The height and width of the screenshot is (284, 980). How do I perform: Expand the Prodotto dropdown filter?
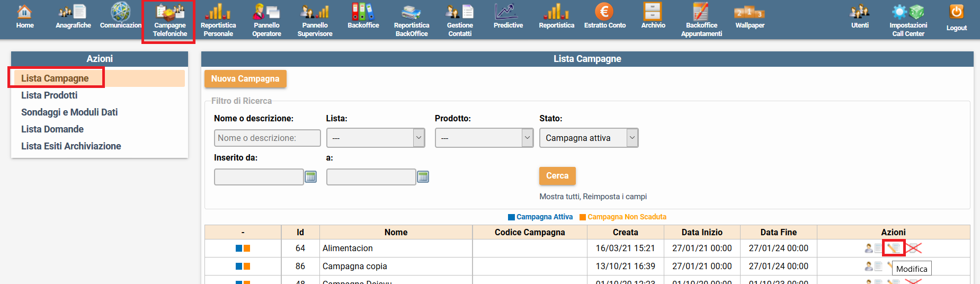[484, 138]
